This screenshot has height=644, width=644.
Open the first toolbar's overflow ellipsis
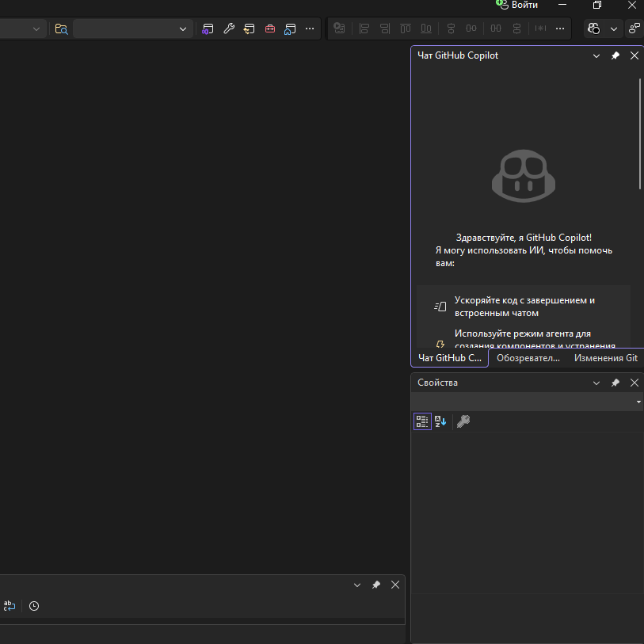point(310,29)
